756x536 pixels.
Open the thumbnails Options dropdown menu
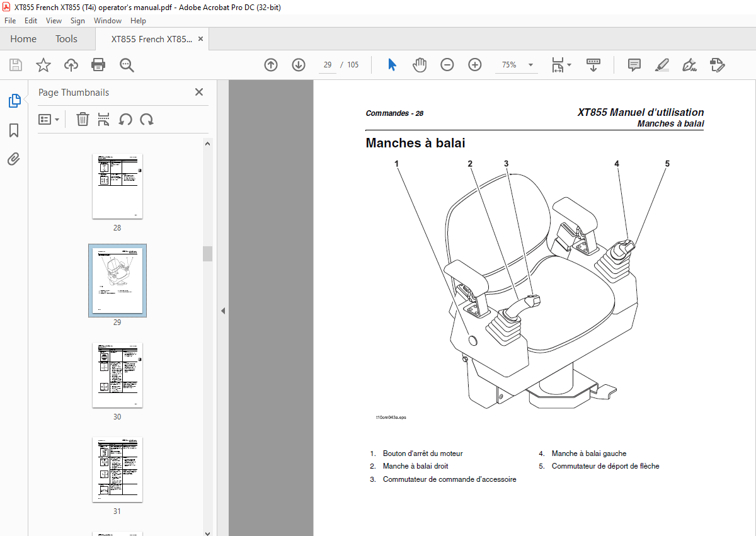49,119
